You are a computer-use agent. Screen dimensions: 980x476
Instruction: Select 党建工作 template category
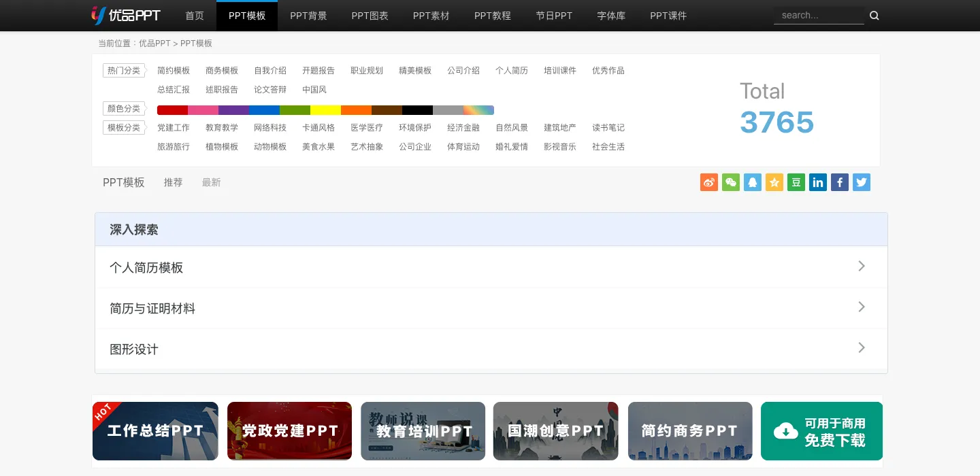point(174,128)
